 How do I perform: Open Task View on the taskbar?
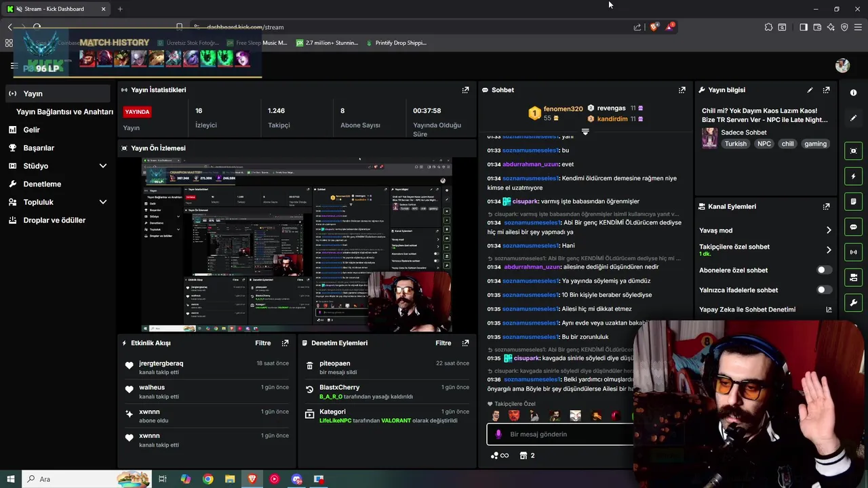pyautogui.click(x=163, y=479)
